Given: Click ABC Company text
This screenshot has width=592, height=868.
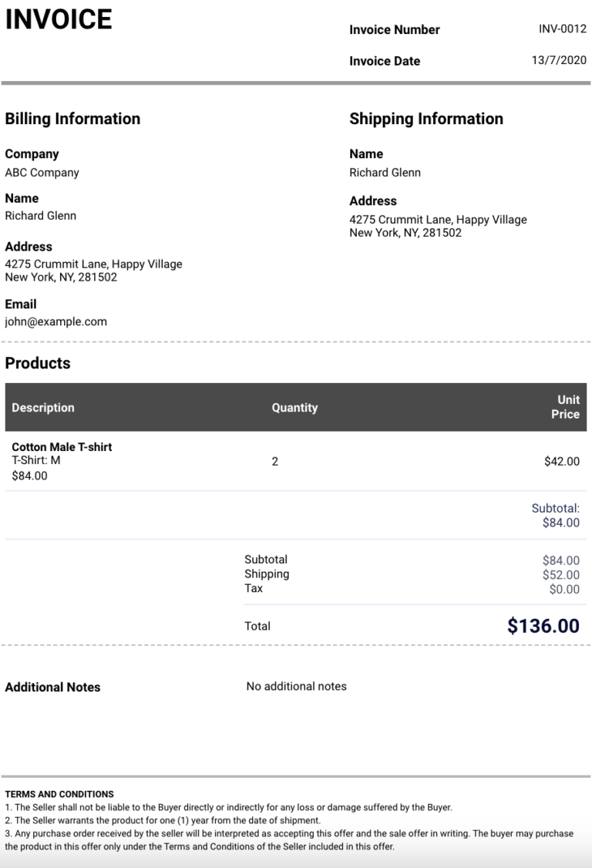Looking at the screenshot, I should 42,173.
